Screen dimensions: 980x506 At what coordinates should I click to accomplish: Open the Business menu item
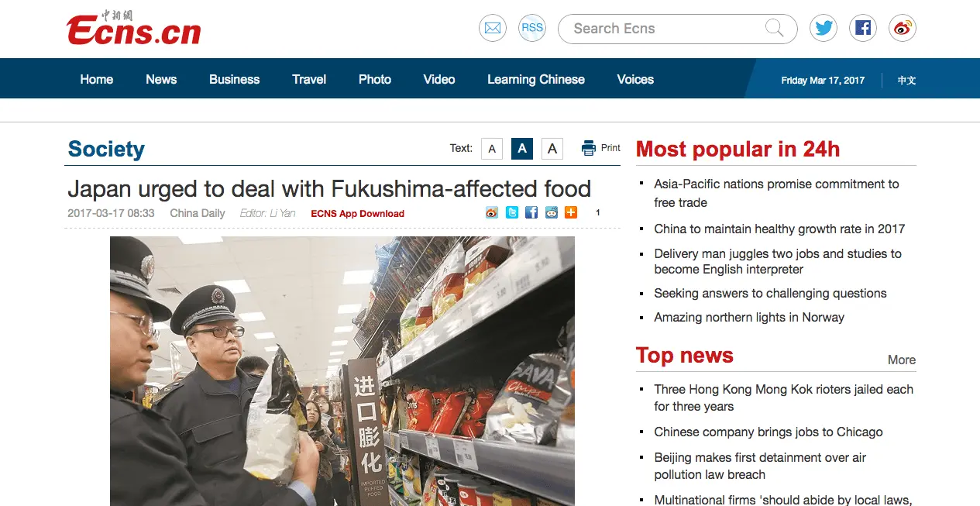pyautogui.click(x=235, y=79)
